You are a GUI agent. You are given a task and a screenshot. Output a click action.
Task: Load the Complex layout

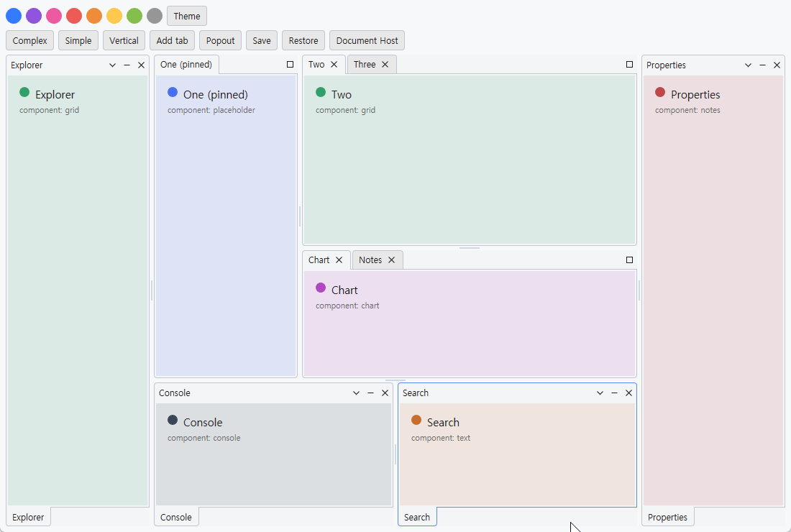pos(29,41)
